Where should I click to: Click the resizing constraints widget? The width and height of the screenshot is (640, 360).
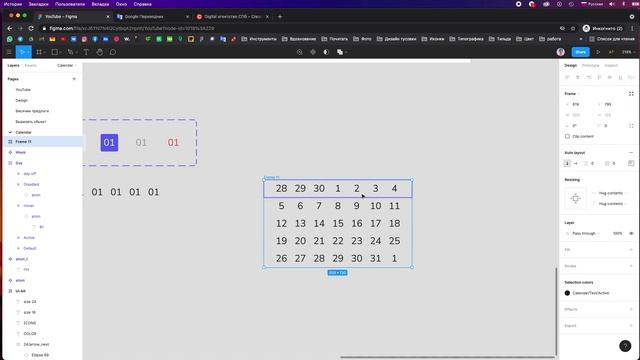click(x=576, y=198)
